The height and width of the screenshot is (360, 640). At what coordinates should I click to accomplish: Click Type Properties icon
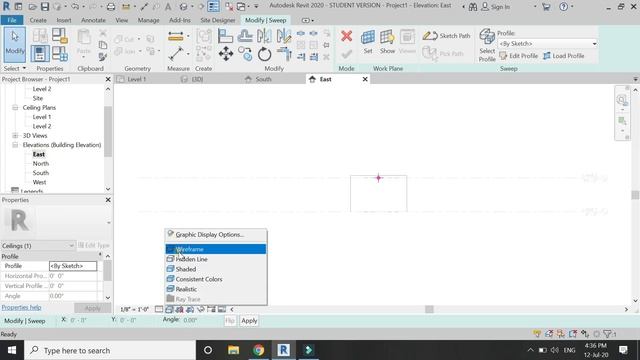(x=40, y=36)
